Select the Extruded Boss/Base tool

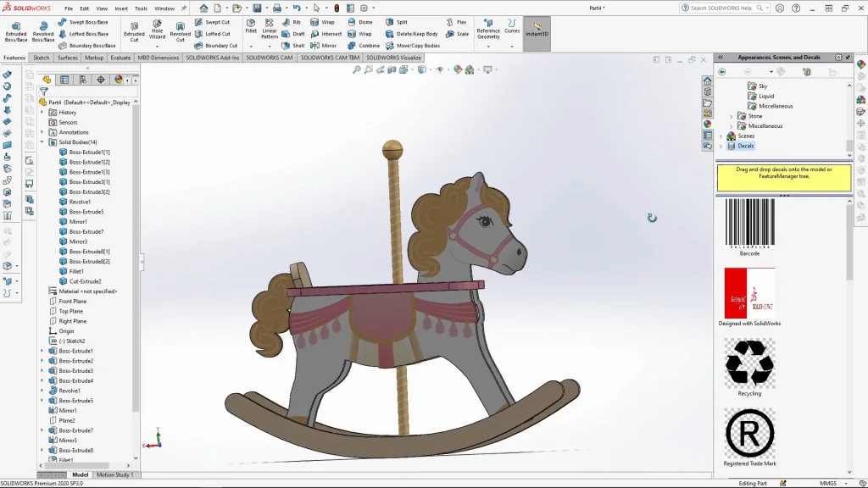pyautogui.click(x=16, y=30)
